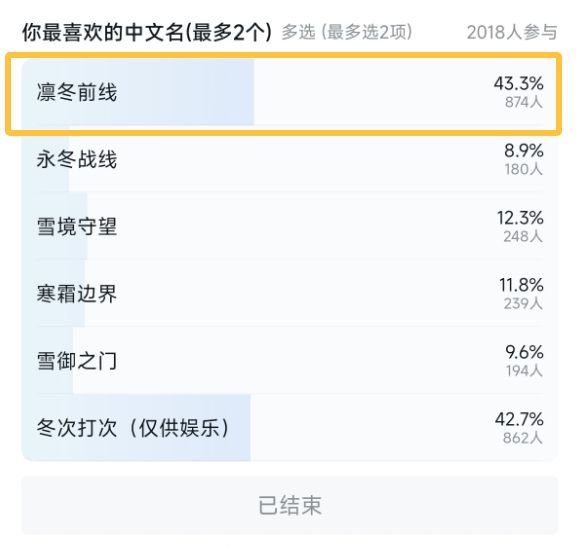Viewport: 579px width, 547px height.
Task: Click the 239人 vote count
Action: [523, 304]
